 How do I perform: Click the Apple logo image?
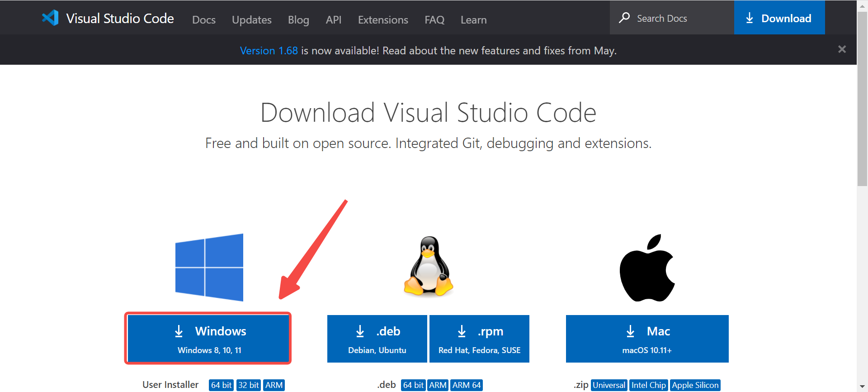(x=647, y=268)
